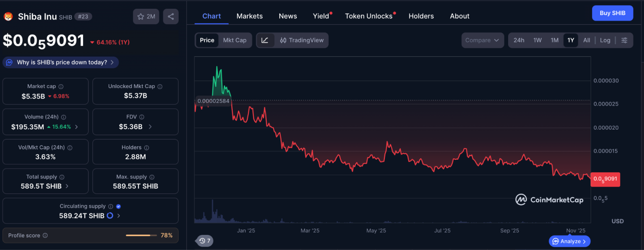
Task: Click the Market cap info icon
Action: [x=61, y=86]
